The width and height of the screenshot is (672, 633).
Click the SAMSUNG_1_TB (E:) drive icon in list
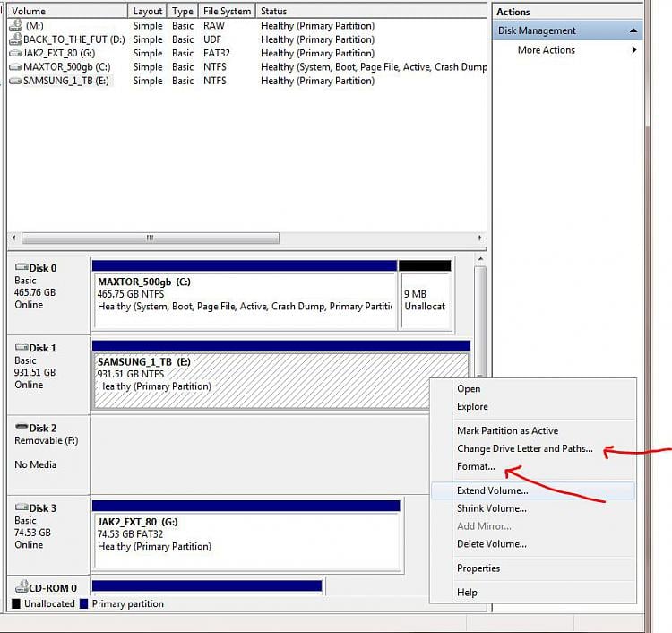15,81
